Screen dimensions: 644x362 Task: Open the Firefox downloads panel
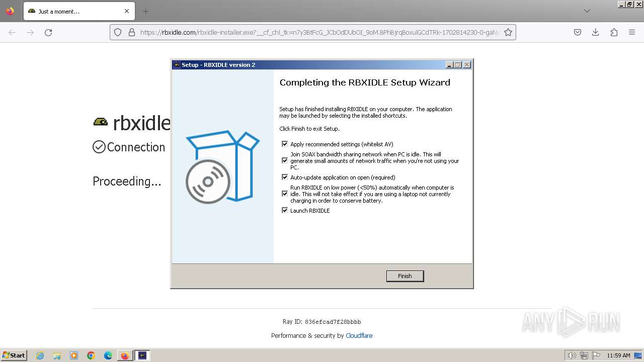point(596,32)
